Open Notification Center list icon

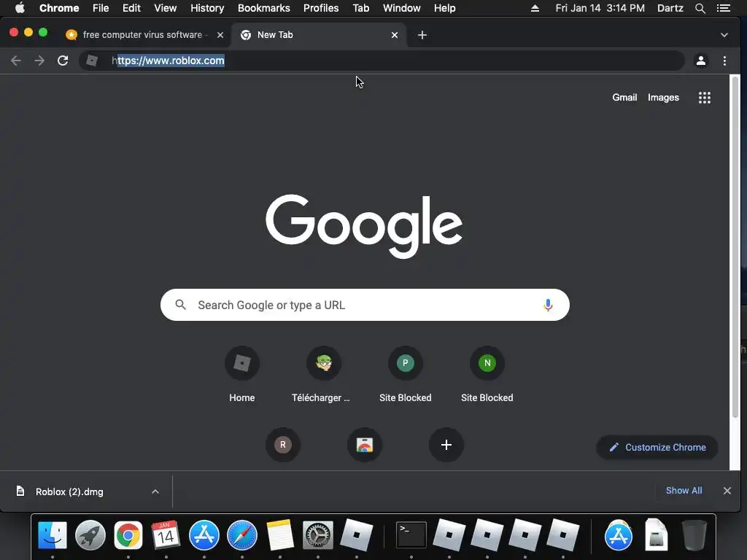click(x=724, y=8)
